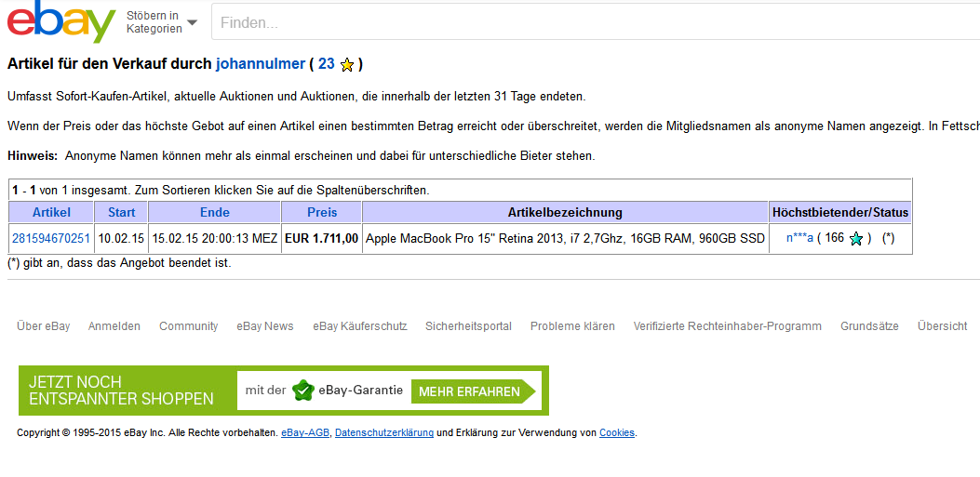Go to Über eBay footer link

click(x=43, y=326)
